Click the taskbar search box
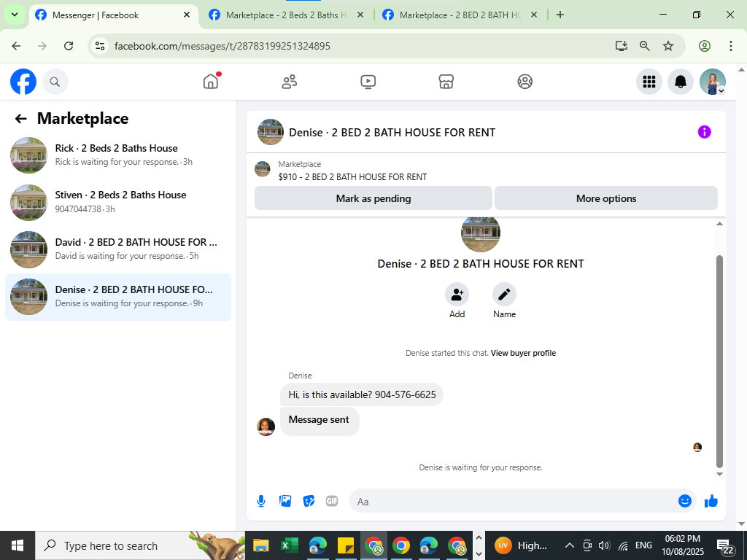 pyautogui.click(x=140, y=545)
